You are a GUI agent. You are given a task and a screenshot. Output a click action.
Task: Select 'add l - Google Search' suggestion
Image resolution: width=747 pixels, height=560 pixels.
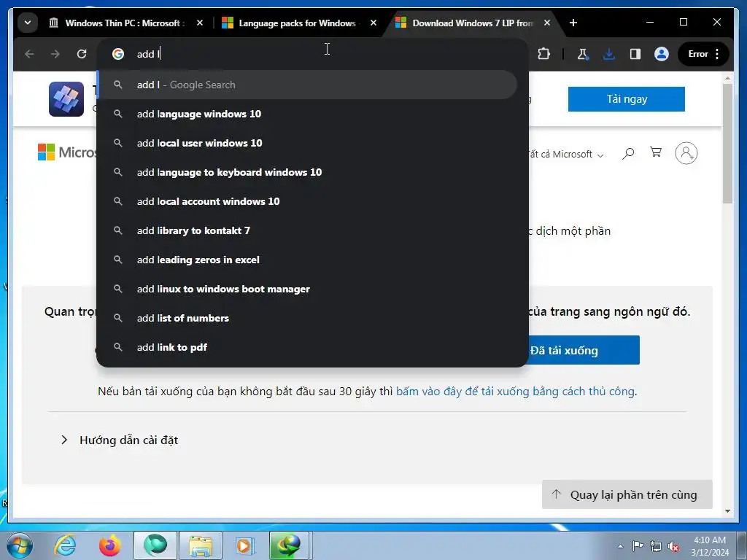tap(307, 85)
